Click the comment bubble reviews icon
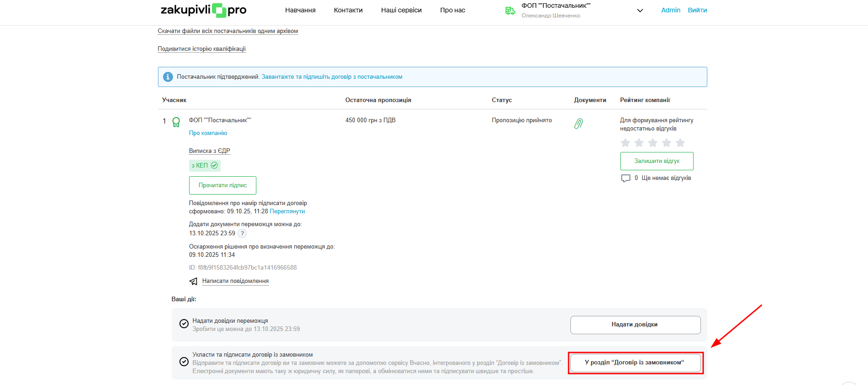Image resolution: width=868 pixels, height=385 pixels. click(625, 178)
